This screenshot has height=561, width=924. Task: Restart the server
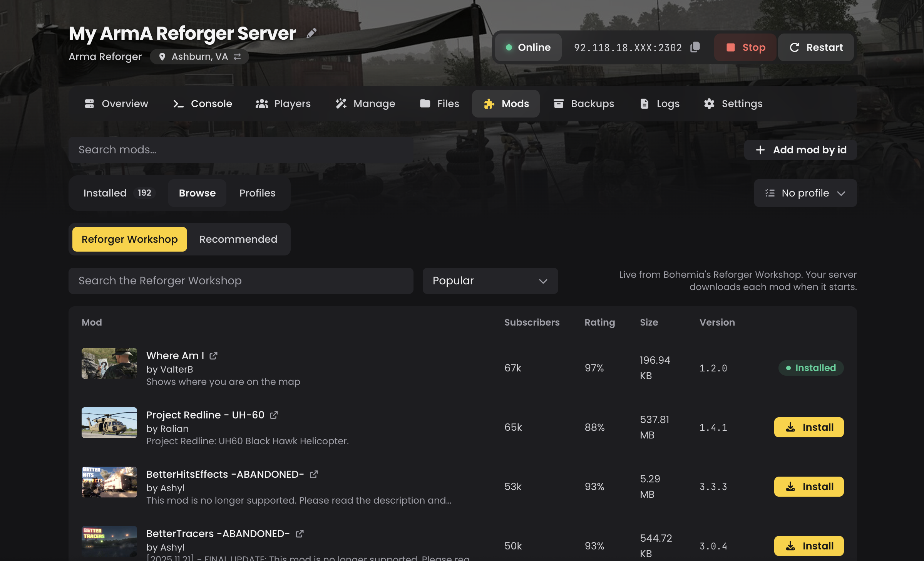(816, 47)
